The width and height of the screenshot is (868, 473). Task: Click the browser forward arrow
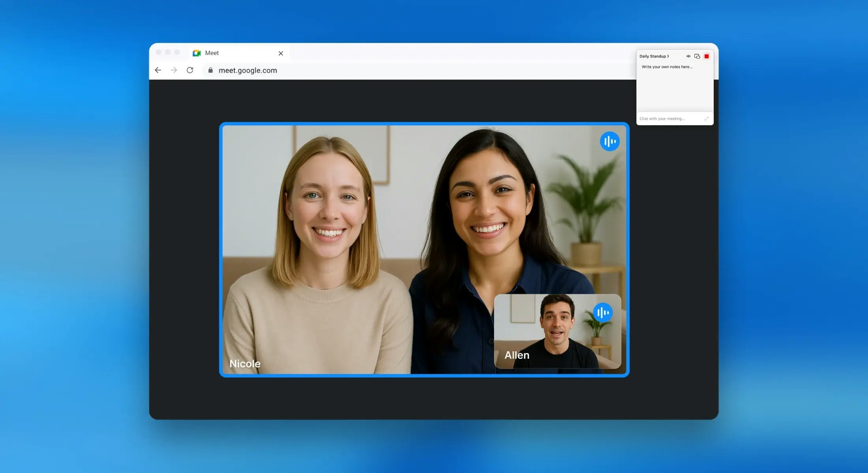(x=174, y=70)
